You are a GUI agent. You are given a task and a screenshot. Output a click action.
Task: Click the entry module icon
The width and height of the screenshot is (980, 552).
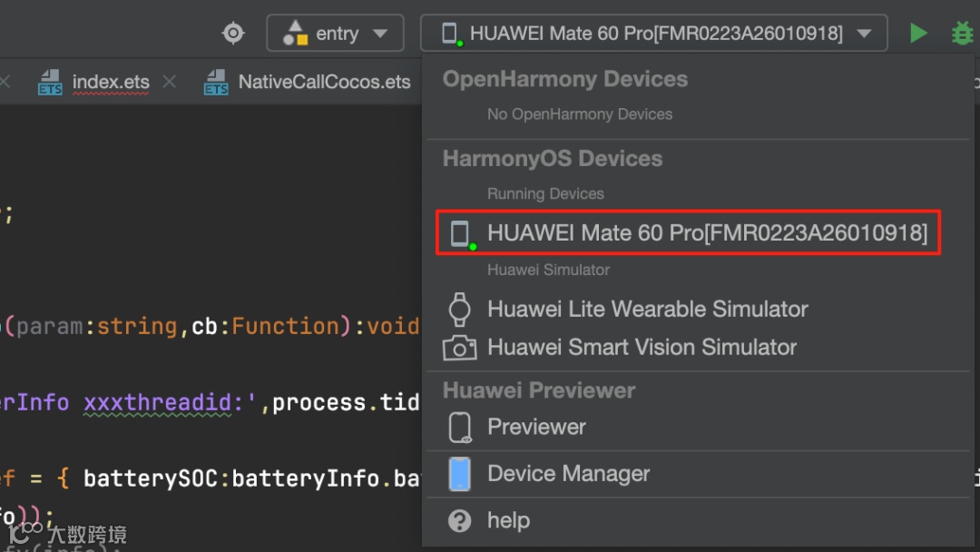tap(295, 33)
